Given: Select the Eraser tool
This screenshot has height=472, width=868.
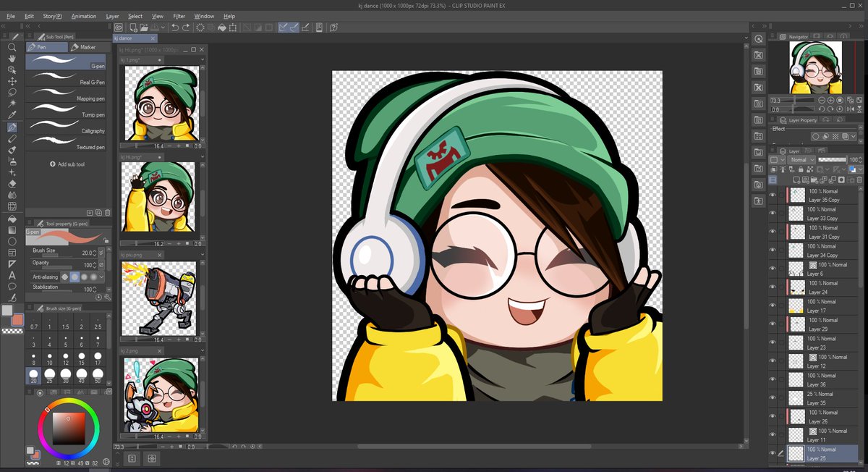Looking at the screenshot, I should pos(12,184).
